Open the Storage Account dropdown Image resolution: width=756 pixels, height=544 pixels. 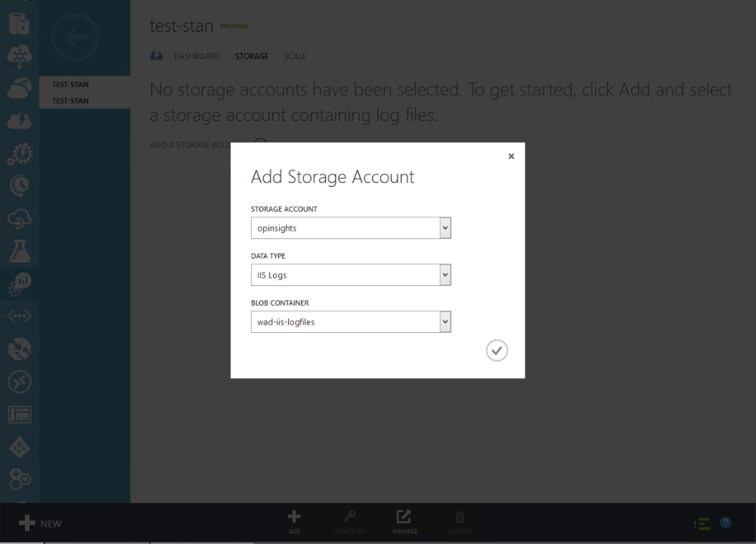[445, 228]
